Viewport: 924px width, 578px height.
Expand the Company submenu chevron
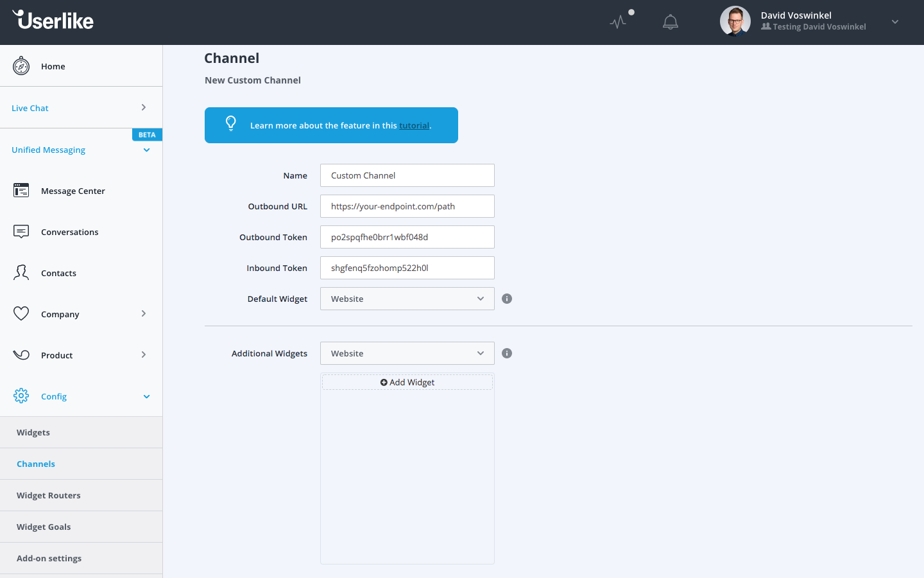pos(144,313)
